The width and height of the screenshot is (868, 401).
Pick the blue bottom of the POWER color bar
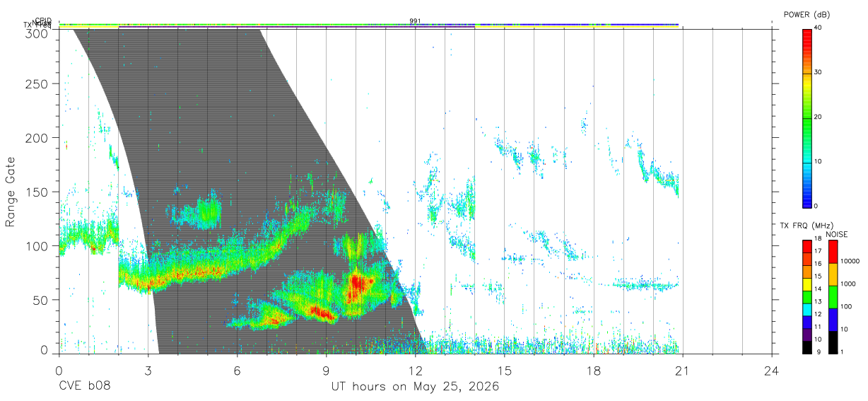(x=807, y=198)
